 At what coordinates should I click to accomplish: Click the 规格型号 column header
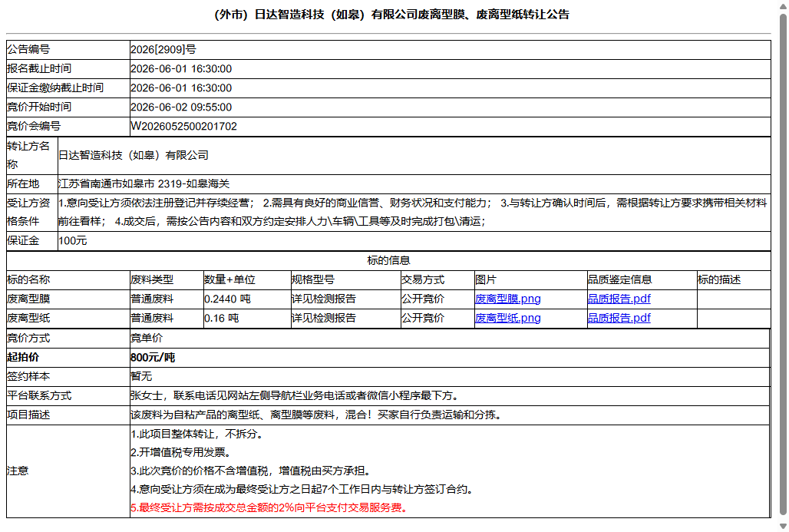tap(313, 280)
